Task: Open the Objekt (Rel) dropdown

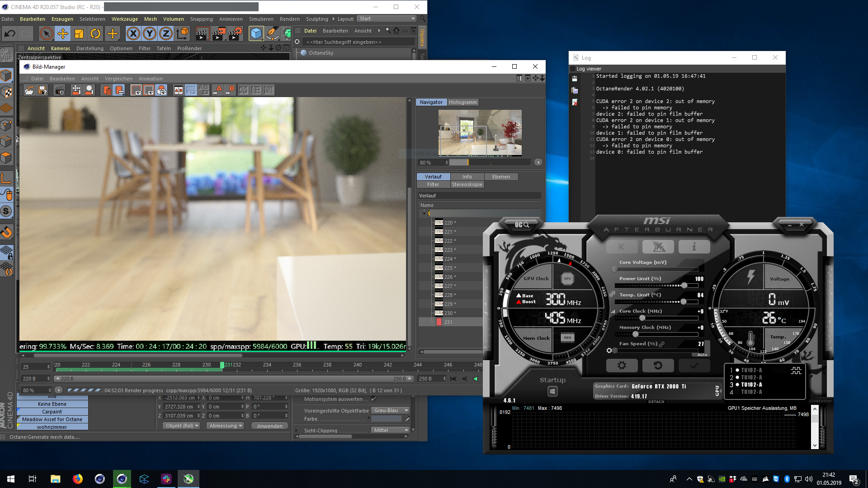Action: (x=182, y=426)
